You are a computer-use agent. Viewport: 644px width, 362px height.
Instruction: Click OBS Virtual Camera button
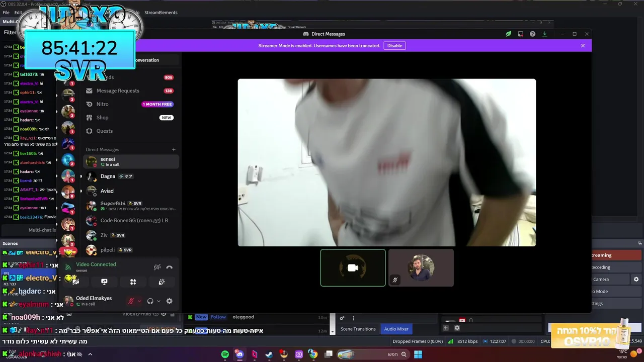pyautogui.click(x=610, y=280)
